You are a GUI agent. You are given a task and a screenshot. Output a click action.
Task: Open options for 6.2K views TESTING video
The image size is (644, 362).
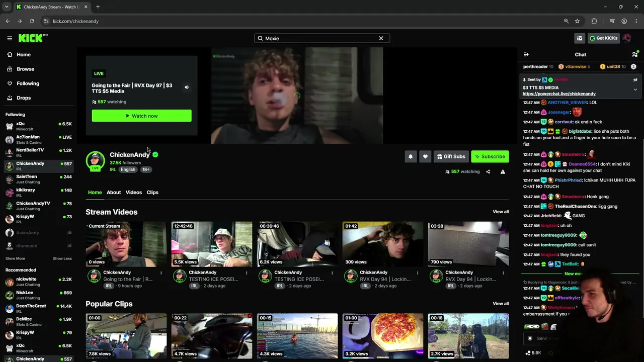tap(332, 273)
